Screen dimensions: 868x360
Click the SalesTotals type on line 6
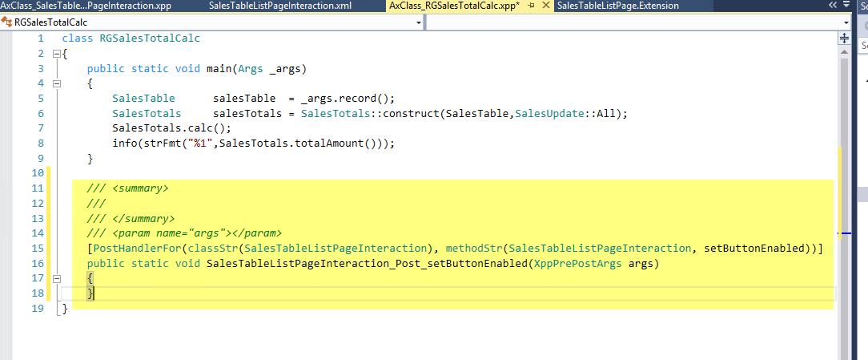tap(147, 114)
